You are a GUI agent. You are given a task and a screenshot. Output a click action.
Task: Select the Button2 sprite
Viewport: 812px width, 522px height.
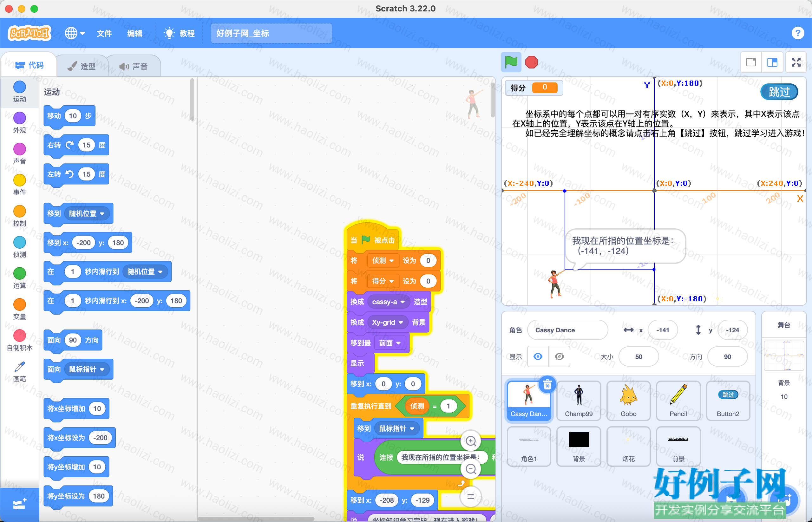click(x=728, y=401)
